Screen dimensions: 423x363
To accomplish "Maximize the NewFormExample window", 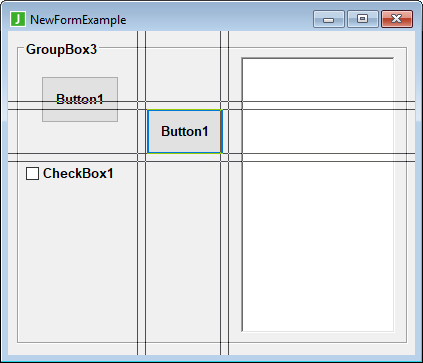I will pos(363,19).
